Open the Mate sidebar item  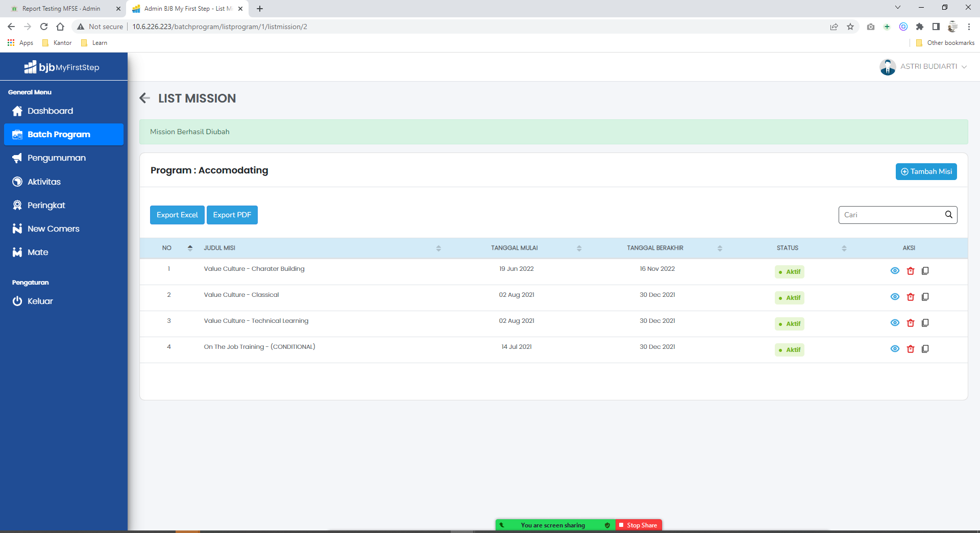(x=64, y=252)
